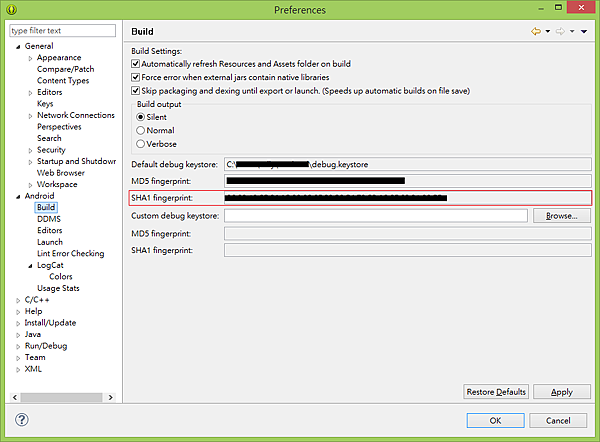Open the DDMS preferences page
Image resolution: width=600 pixels, height=442 pixels.
click(x=49, y=219)
